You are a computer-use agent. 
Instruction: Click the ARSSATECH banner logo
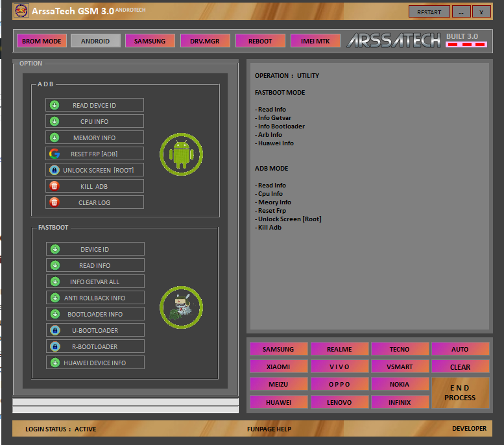(x=394, y=40)
